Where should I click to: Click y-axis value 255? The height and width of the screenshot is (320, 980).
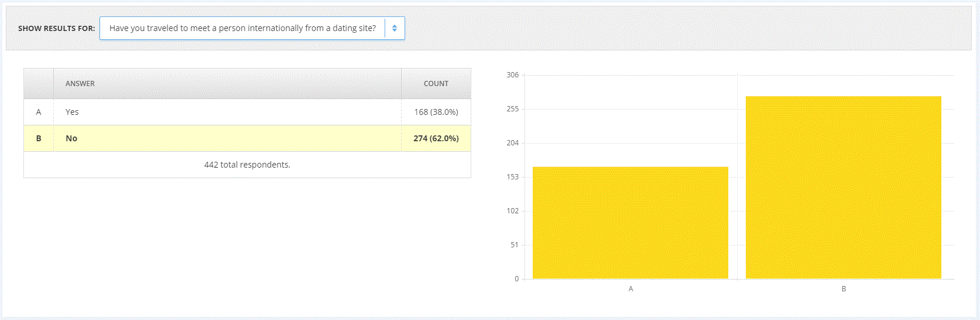pyautogui.click(x=513, y=109)
